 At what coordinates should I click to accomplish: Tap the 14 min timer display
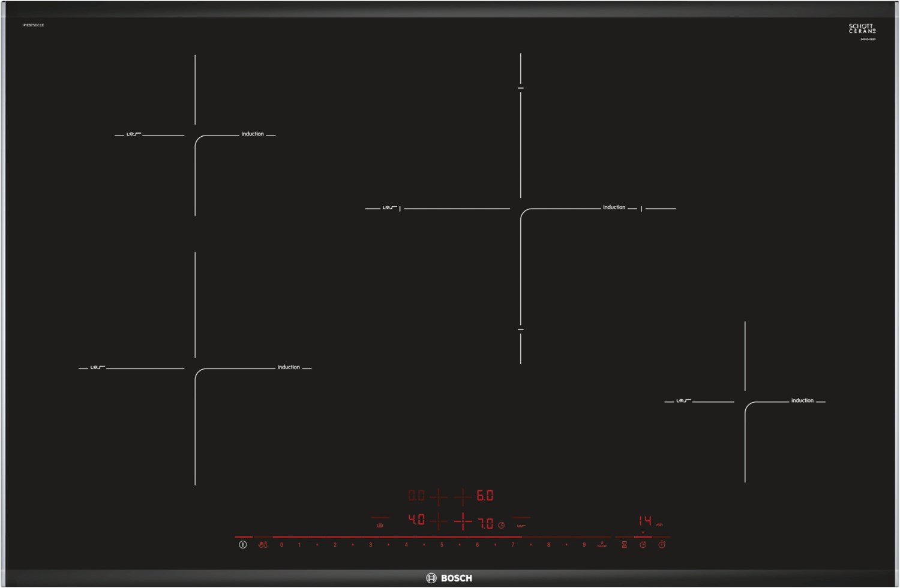[645, 521]
